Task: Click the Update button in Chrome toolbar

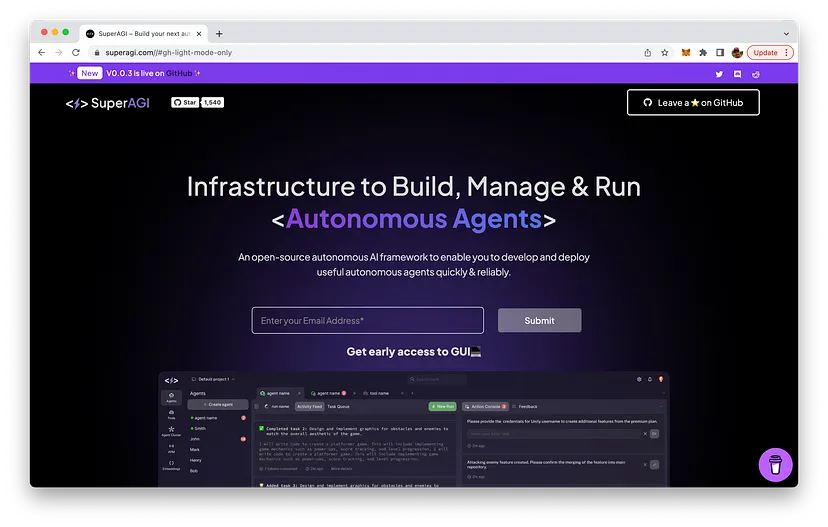Action: coord(765,53)
